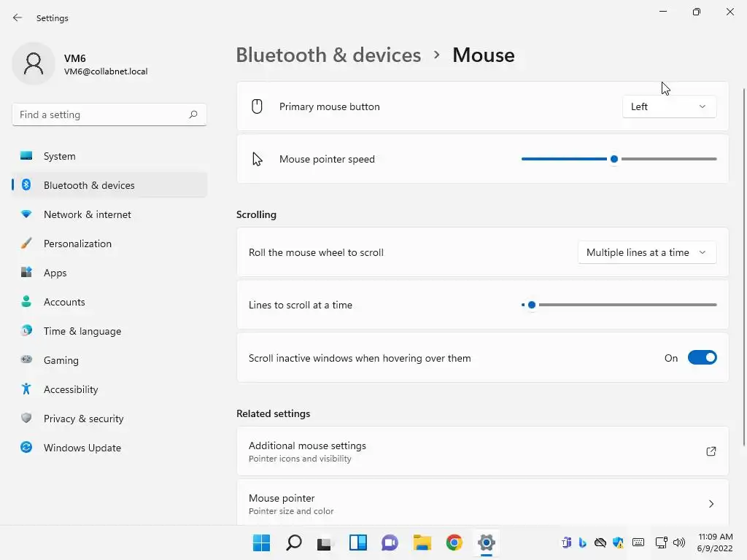Click the Accessibility icon in sidebar
747x560 pixels.
click(x=26, y=389)
